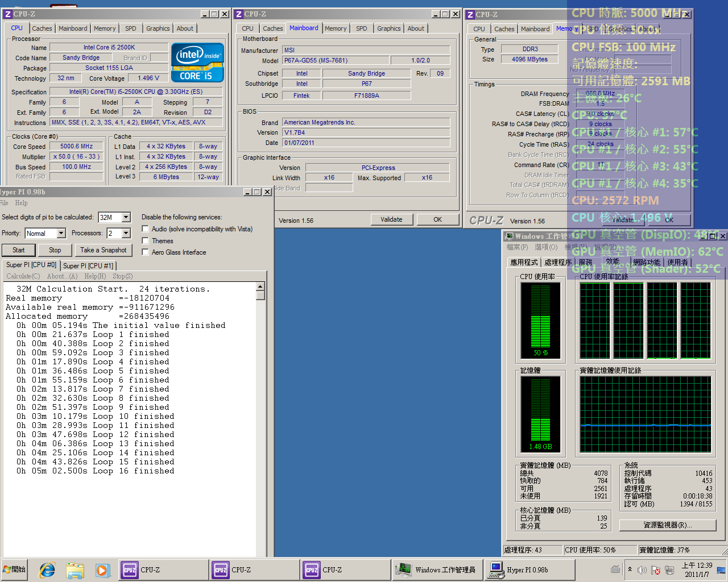Enable Aero Glass Interface checkbox
The width and height of the screenshot is (728, 582).
tap(146, 252)
